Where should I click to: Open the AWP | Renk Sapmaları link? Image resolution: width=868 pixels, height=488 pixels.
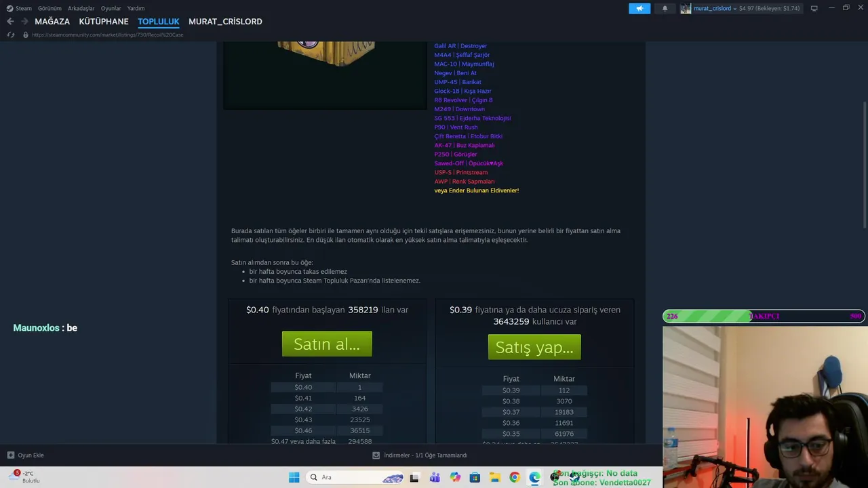coord(465,182)
